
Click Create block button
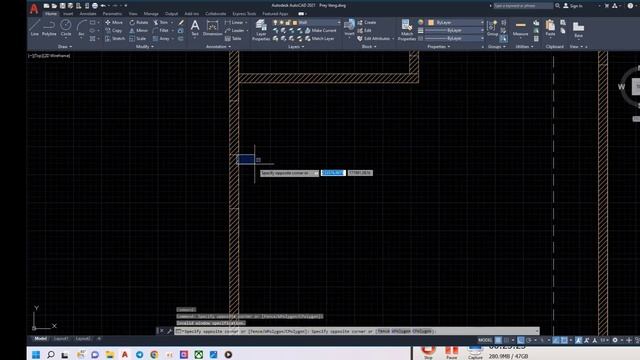point(367,22)
